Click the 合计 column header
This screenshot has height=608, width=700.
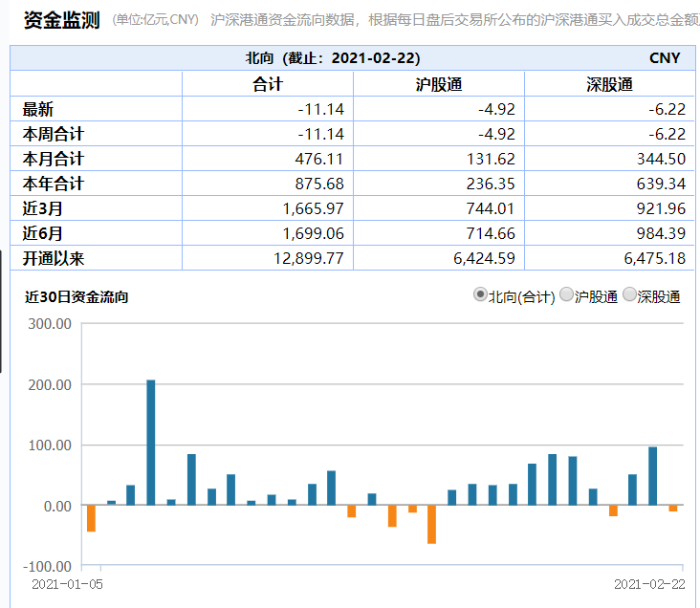(x=268, y=84)
